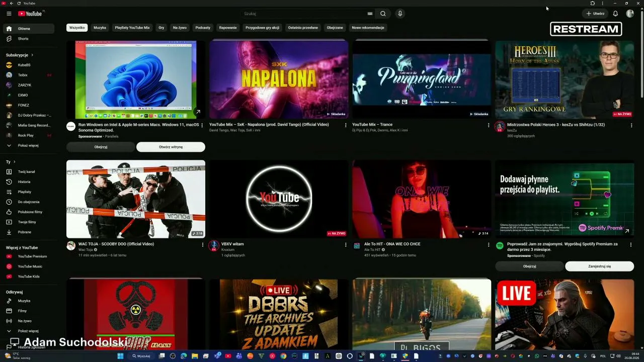Open the VBXV witam video title
The height and width of the screenshot is (362, 644).
[232, 244]
